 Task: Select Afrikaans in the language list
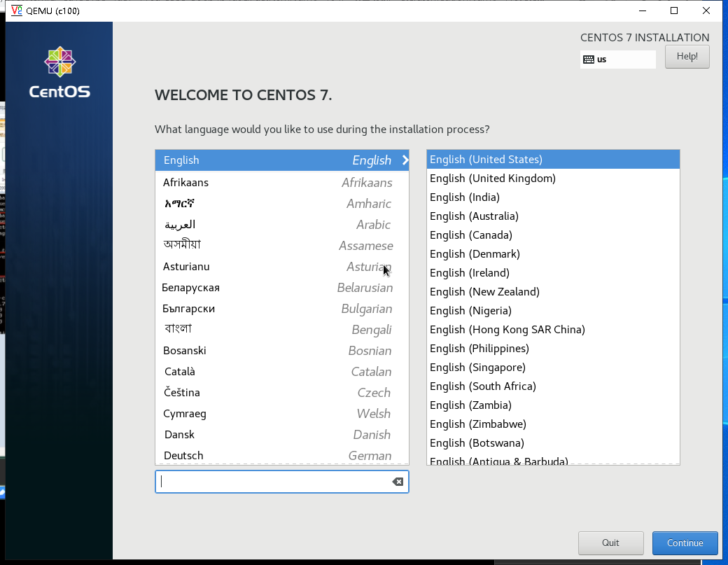[282, 183]
